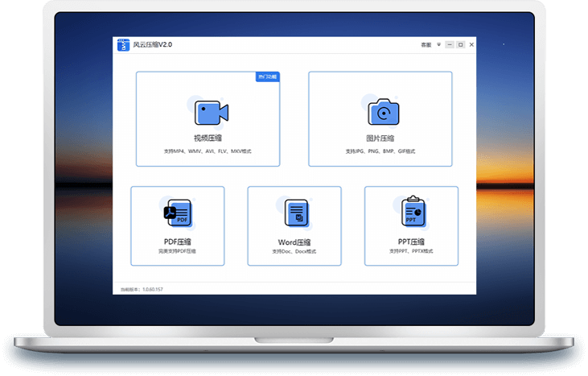Image resolution: width=588 pixels, height=376 pixels.
Task: Open the PDF压缩 text label
Action: point(177,242)
